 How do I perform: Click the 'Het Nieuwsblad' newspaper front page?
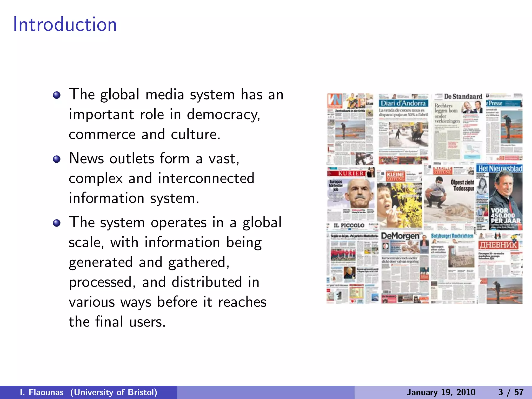point(499,197)
